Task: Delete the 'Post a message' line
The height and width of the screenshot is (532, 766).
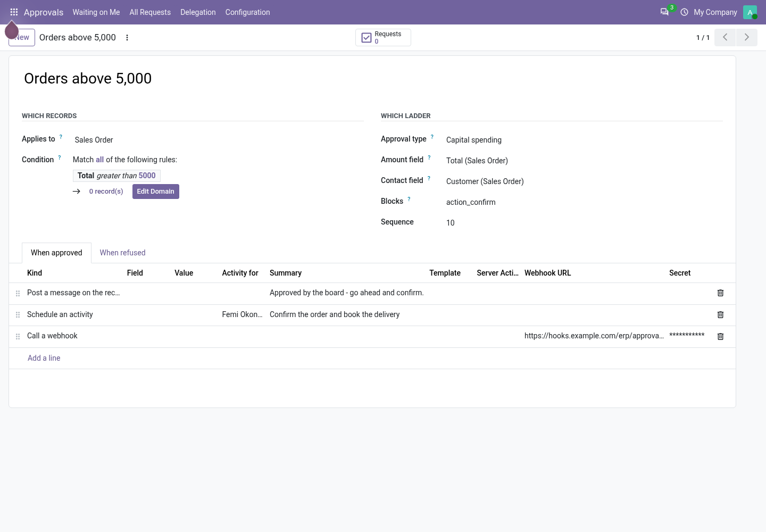Action: (x=720, y=293)
